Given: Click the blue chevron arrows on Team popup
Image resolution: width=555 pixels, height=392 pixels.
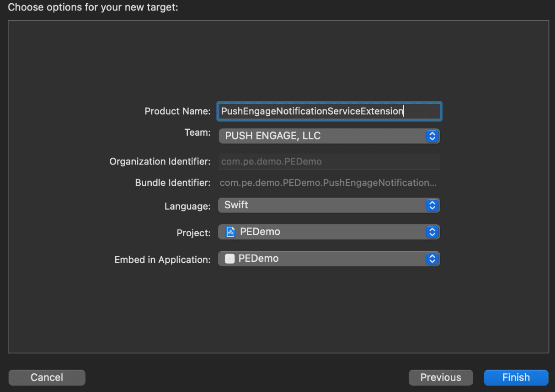Looking at the screenshot, I should pyautogui.click(x=432, y=136).
